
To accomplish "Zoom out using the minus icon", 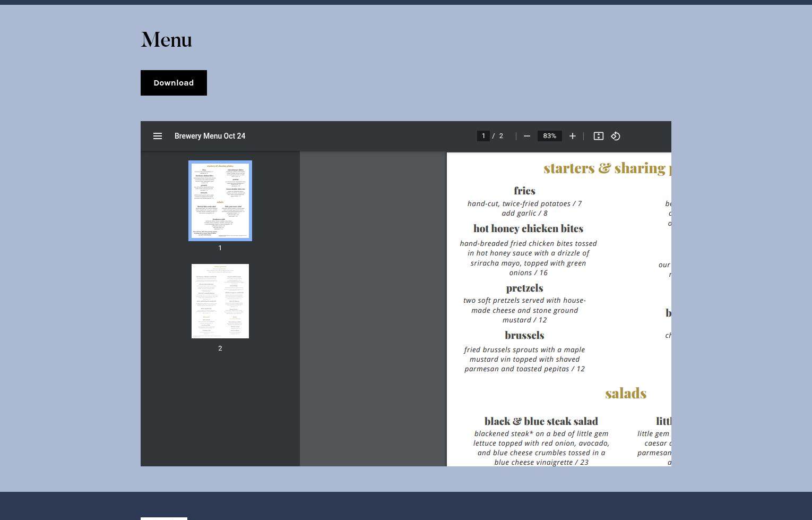I will pos(526,136).
